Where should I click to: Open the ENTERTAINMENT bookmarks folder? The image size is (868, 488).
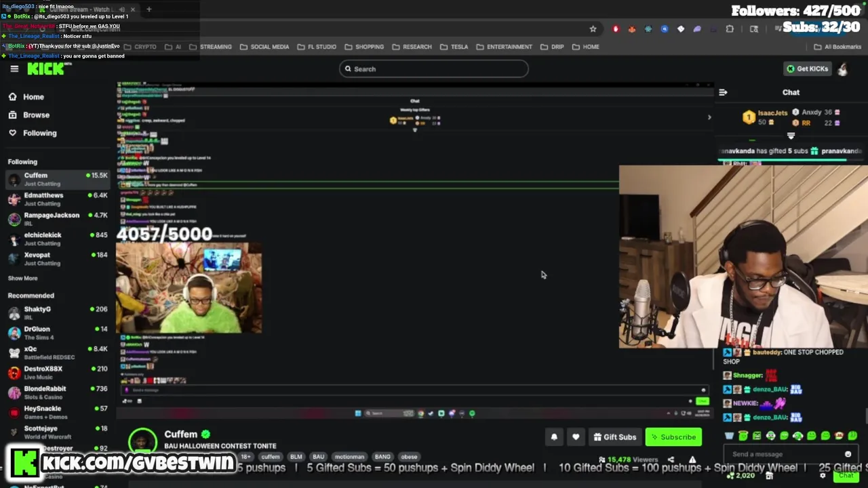[504, 47]
